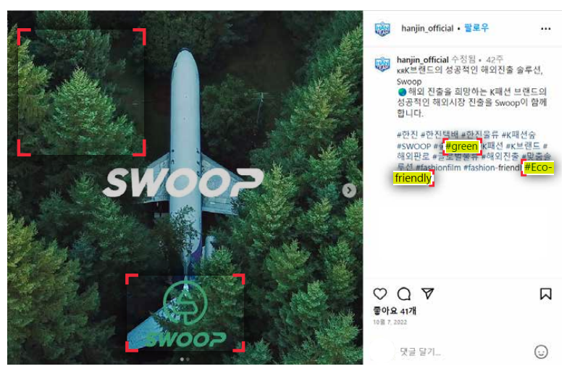Click the avatar beside the caption

(x=382, y=64)
